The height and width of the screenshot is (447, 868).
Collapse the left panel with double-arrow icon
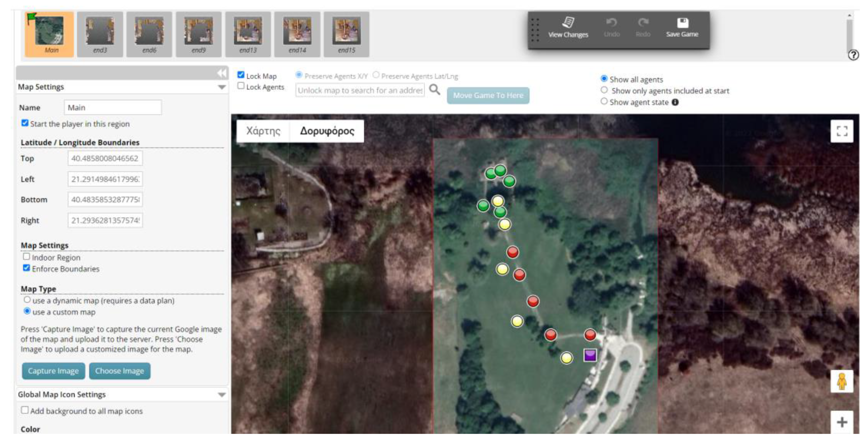[222, 73]
